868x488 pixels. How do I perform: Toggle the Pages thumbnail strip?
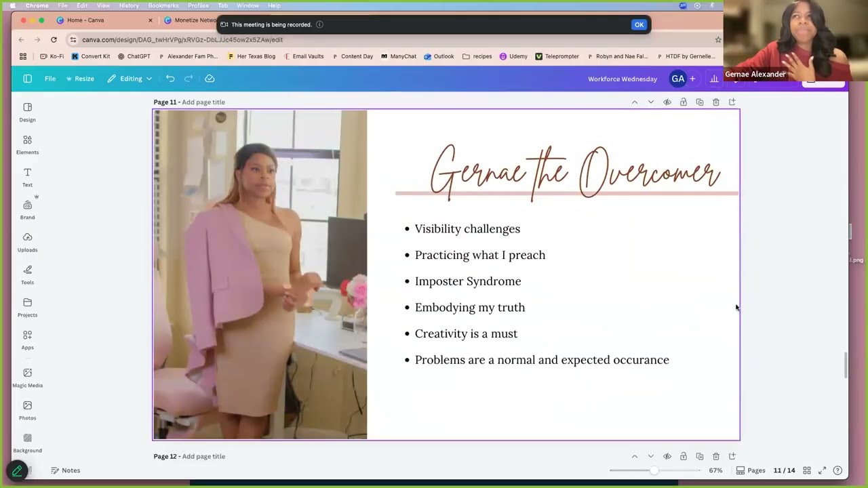(x=751, y=470)
